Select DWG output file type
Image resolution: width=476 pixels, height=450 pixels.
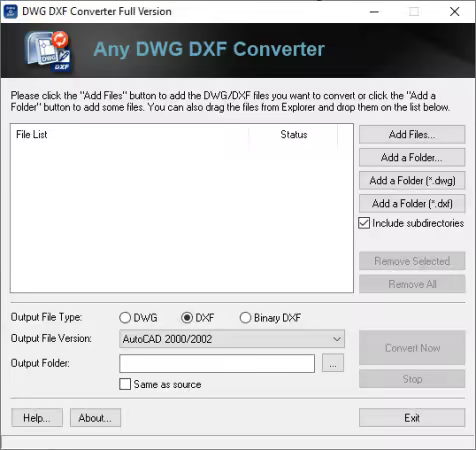[125, 318]
